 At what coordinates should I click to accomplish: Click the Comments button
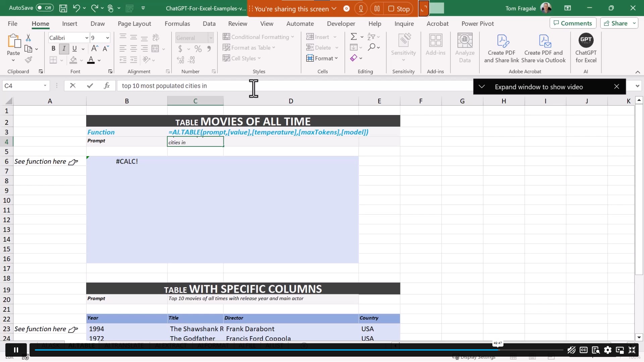pos(573,23)
